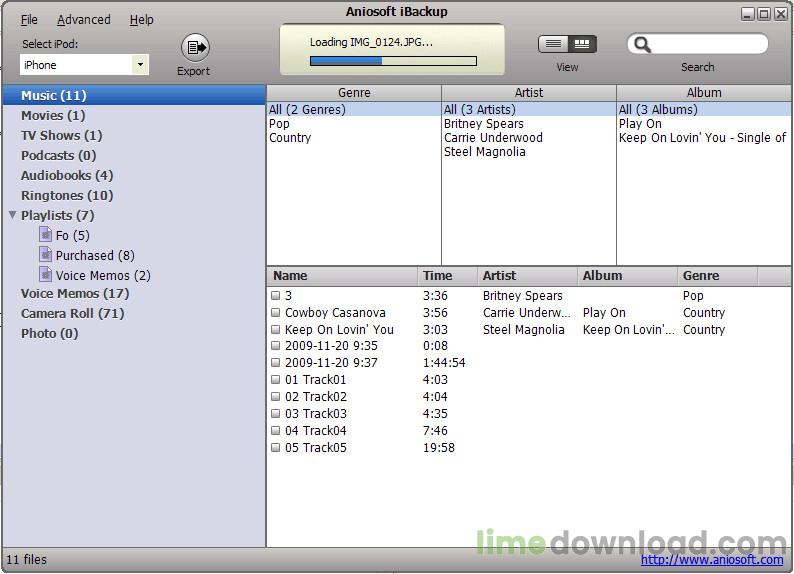Check the box for track 3
The height and width of the screenshot is (574, 794).
(275, 295)
